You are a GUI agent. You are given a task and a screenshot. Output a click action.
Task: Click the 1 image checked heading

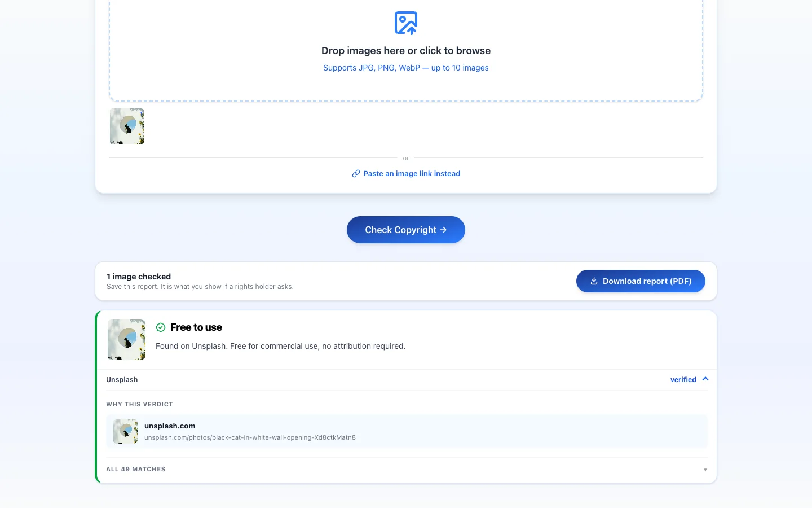coord(139,277)
